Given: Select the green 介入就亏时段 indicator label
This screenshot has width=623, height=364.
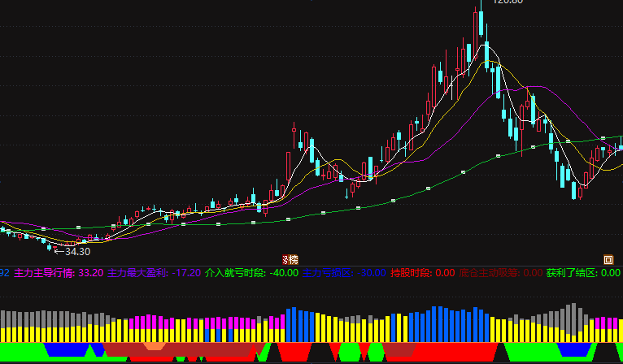Looking at the screenshot, I should point(235,273).
